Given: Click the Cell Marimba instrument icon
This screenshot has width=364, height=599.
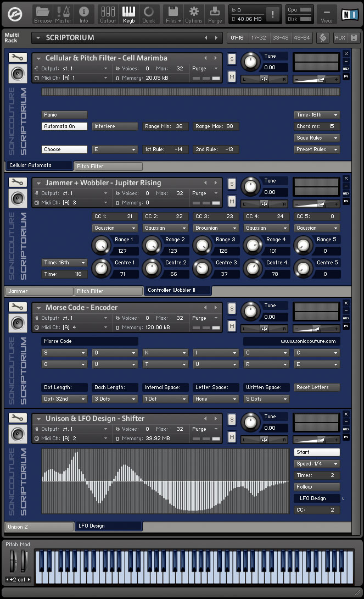Looking at the screenshot, I should (x=18, y=74).
